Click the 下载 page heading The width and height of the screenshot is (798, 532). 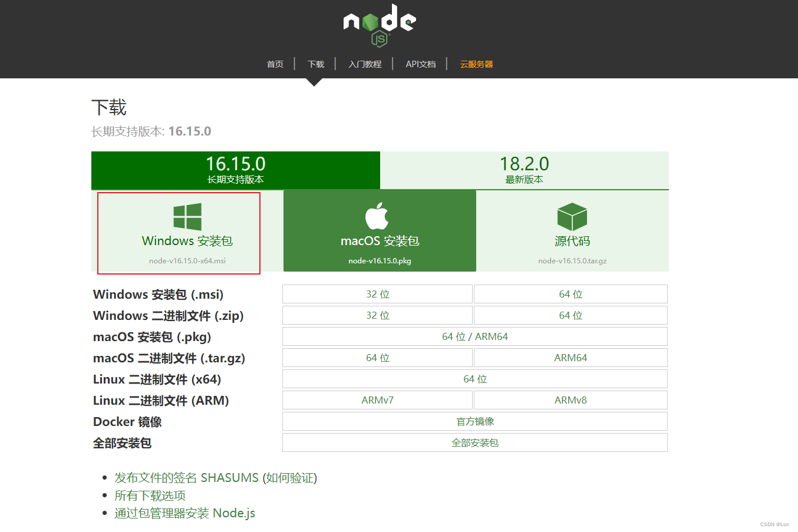pos(109,107)
